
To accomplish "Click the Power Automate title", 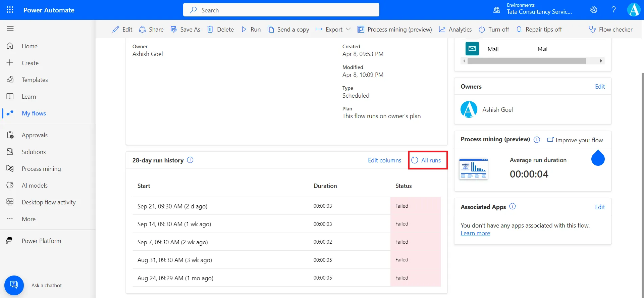I will 49,10.
